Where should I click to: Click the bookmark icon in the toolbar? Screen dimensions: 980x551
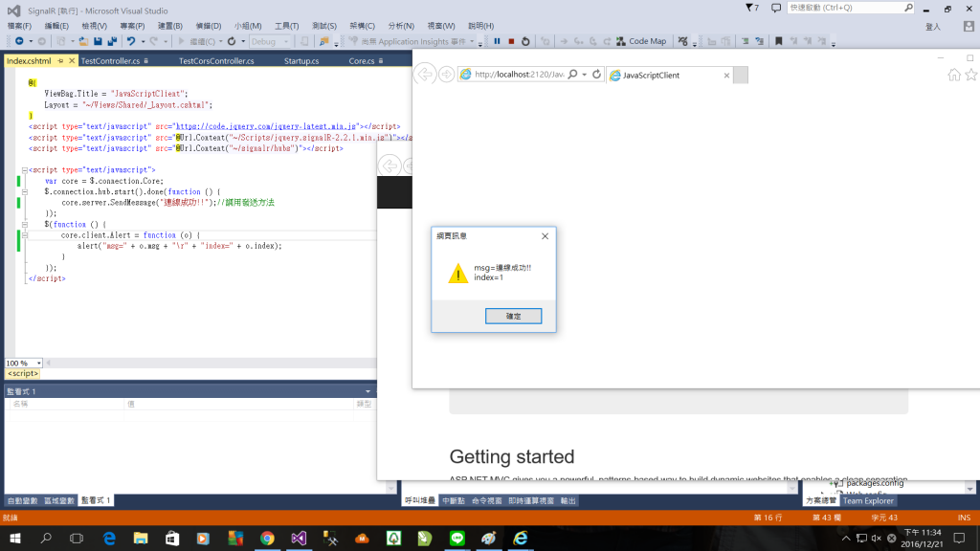pos(779,41)
